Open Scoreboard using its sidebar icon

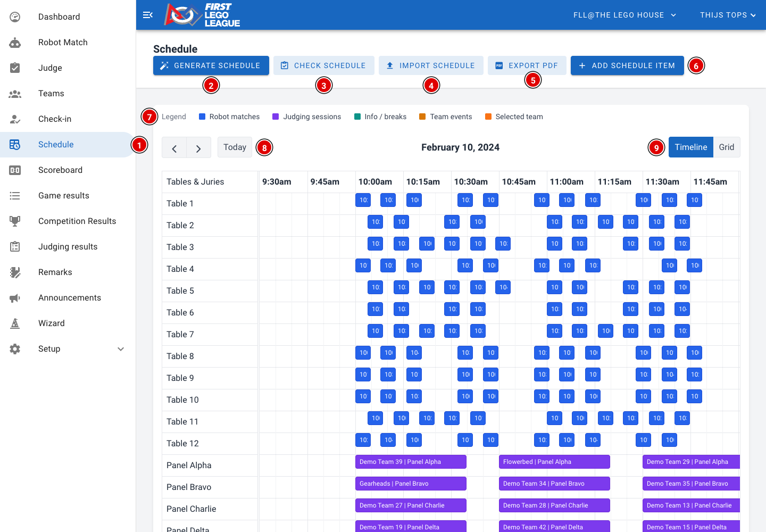click(15, 170)
